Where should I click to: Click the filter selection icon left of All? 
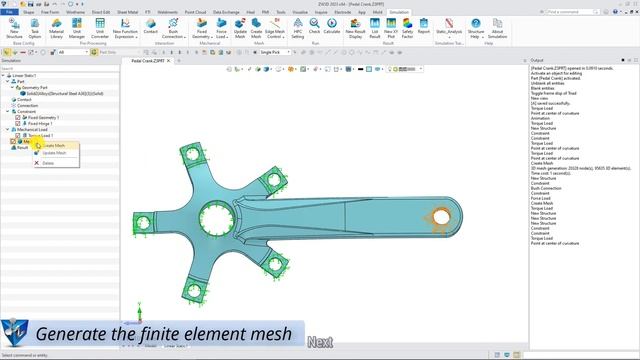(53, 52)
